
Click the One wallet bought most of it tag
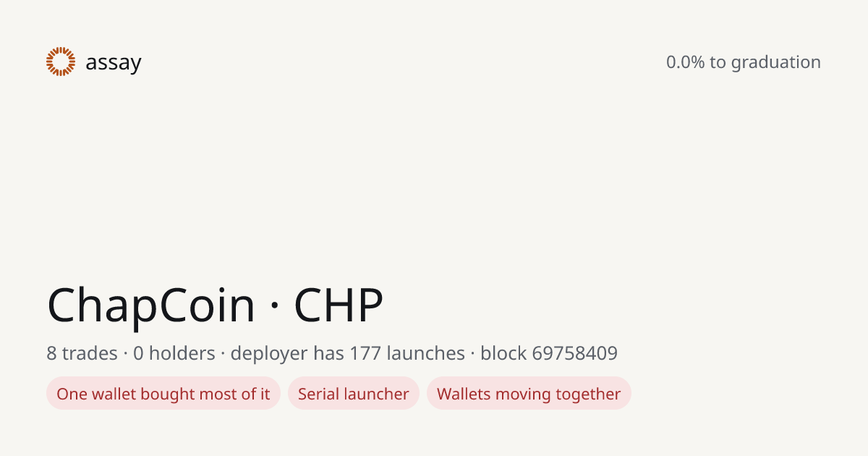coord(163,394)
